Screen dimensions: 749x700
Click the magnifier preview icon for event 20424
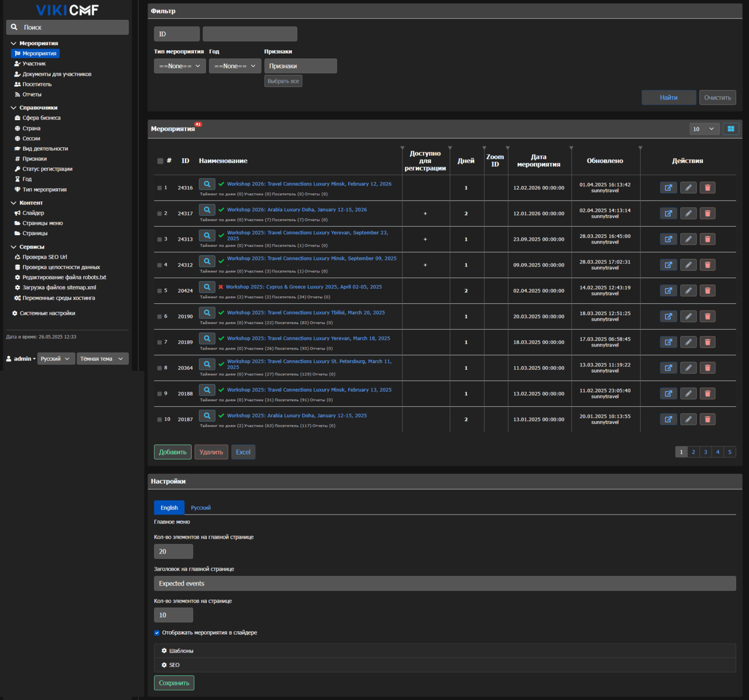[x=207, y=287]
